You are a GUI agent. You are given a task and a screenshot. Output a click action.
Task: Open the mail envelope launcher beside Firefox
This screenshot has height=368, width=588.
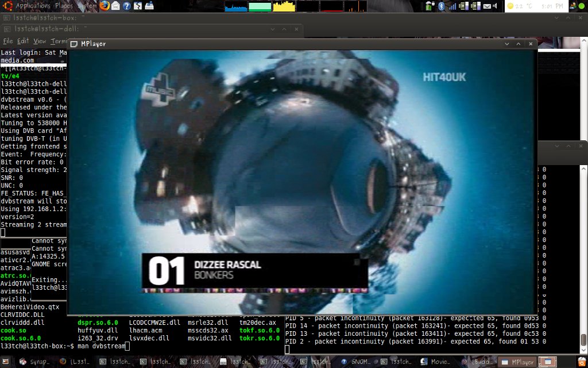tap(116, 6)
